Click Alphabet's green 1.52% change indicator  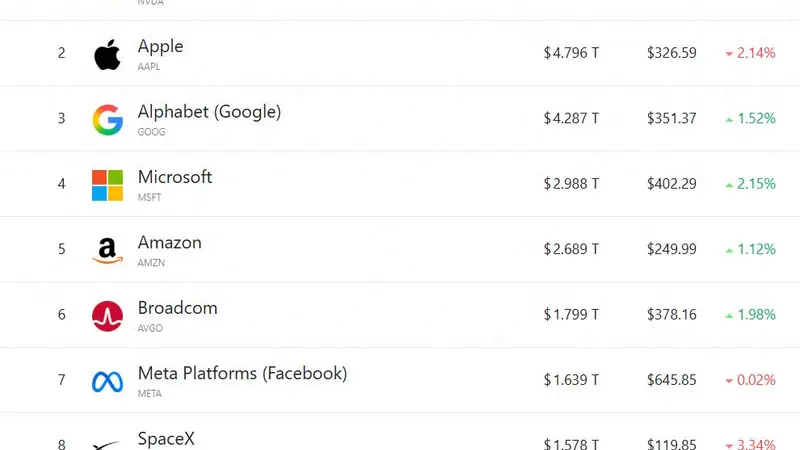point(751,118)
